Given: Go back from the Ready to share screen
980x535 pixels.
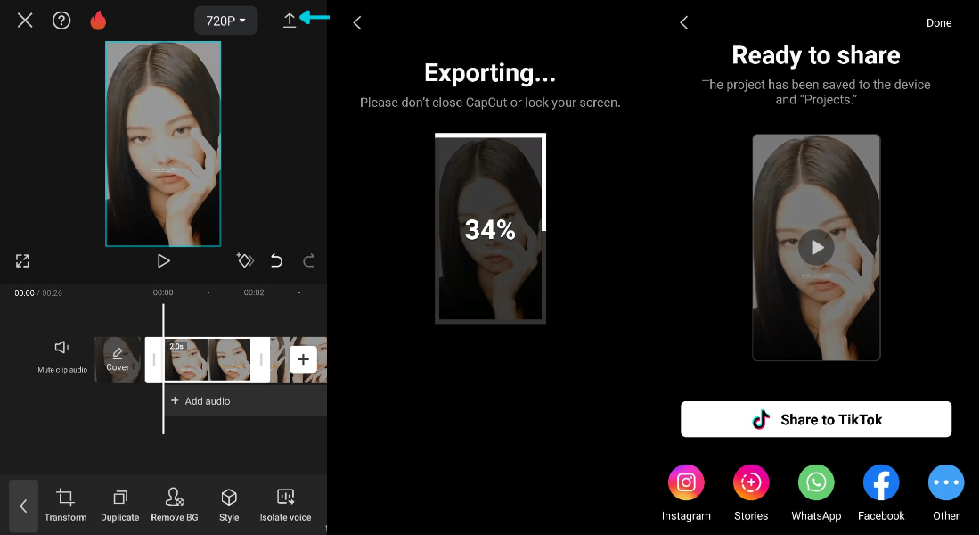Looking at the screenshot, I should [683, 23].
